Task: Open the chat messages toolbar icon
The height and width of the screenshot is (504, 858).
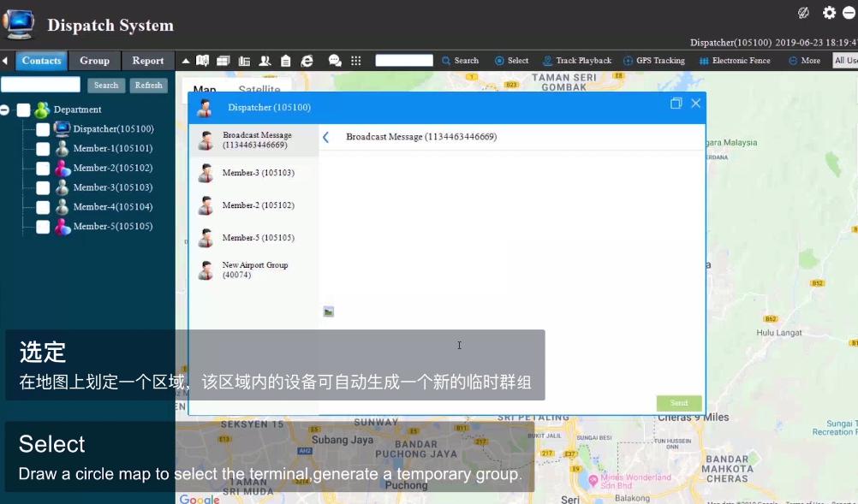Action: [x=335, y=61]
